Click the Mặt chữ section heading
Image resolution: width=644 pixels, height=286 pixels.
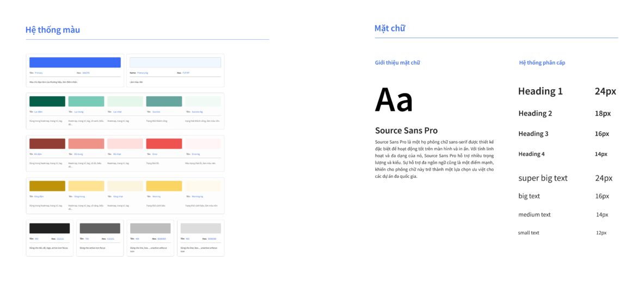click(390, 28)
